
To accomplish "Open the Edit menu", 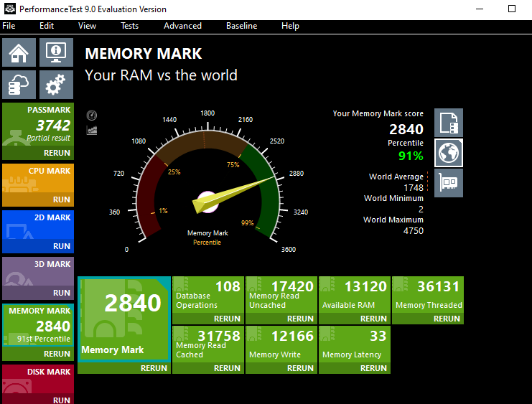I will 47,26.
